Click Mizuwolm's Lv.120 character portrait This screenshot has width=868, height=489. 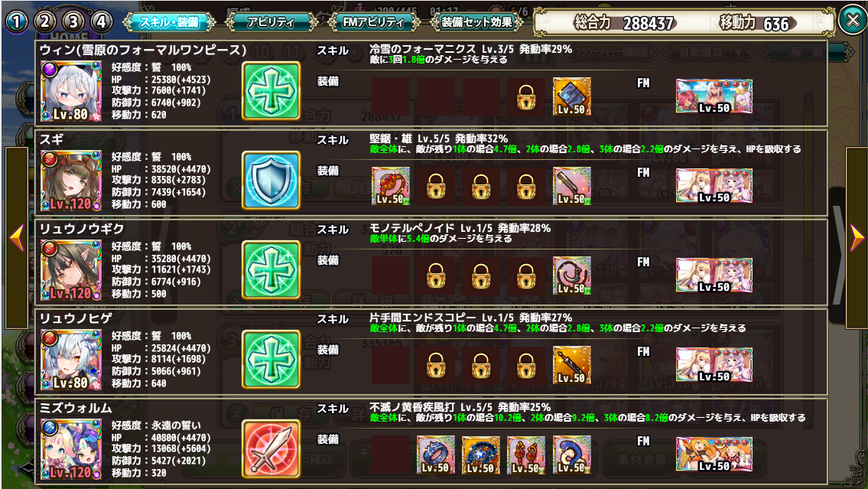(x=71, y=448)
